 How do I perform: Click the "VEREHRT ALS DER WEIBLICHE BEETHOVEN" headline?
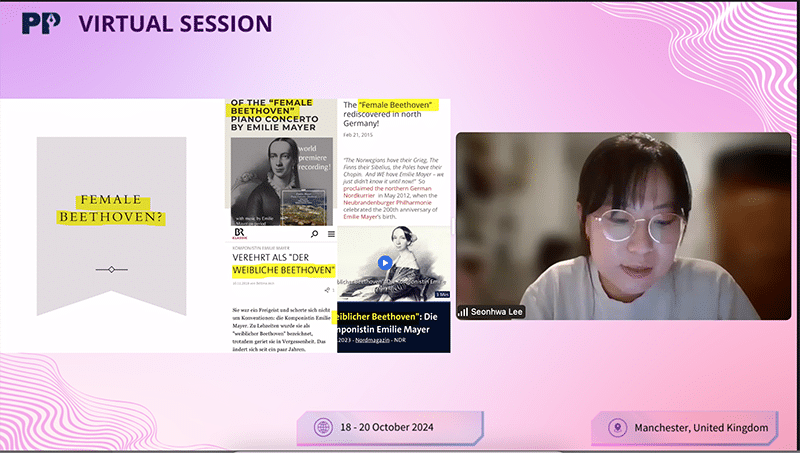tap(279, 262)
